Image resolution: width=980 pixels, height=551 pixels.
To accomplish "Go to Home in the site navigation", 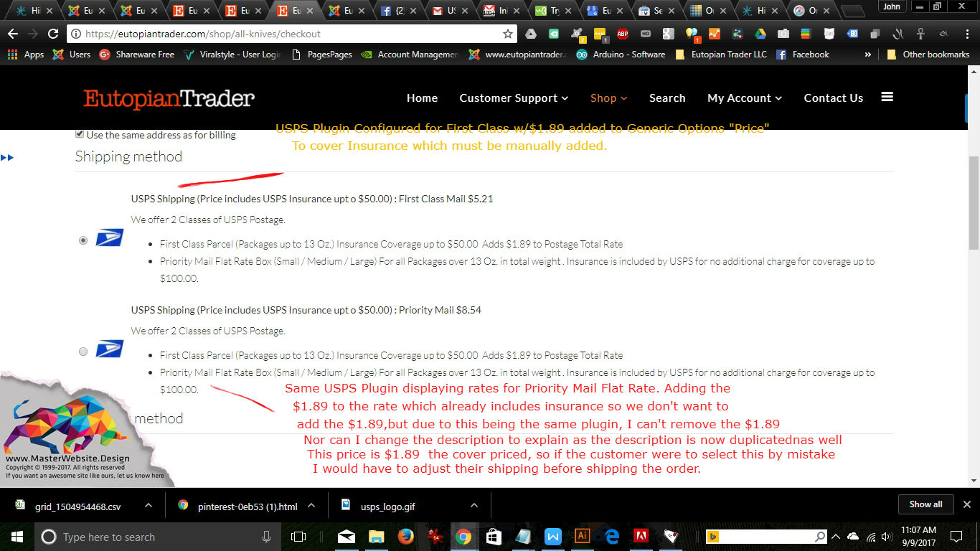I will [x=422, y=98].
